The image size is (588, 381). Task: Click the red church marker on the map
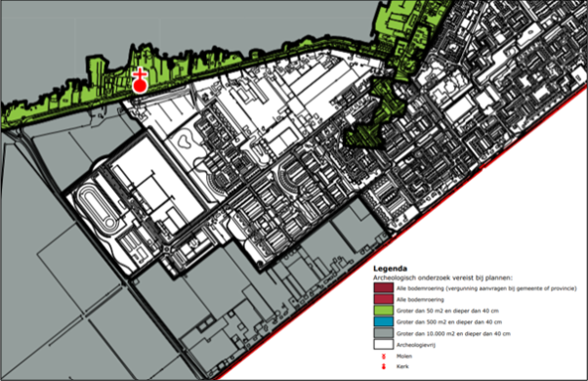pyautogui.click(x=140, y=80)
